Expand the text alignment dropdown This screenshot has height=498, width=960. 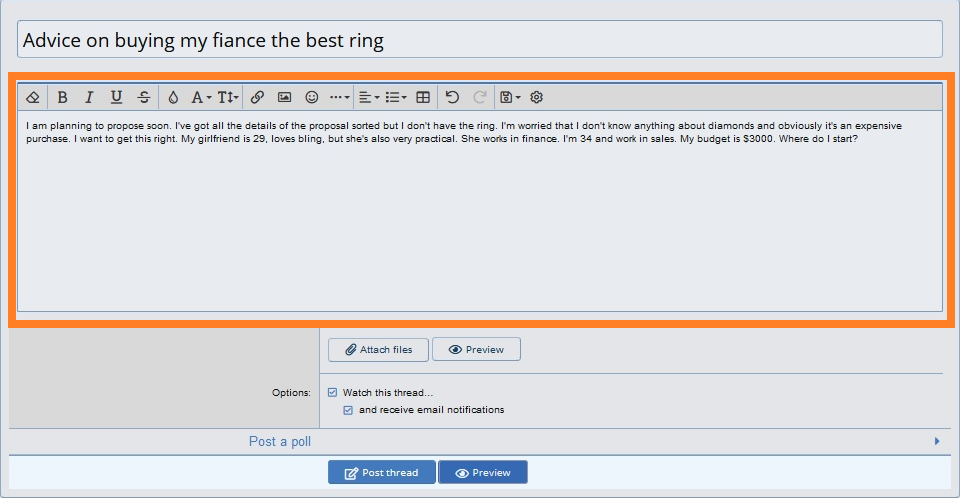(369, 97)
